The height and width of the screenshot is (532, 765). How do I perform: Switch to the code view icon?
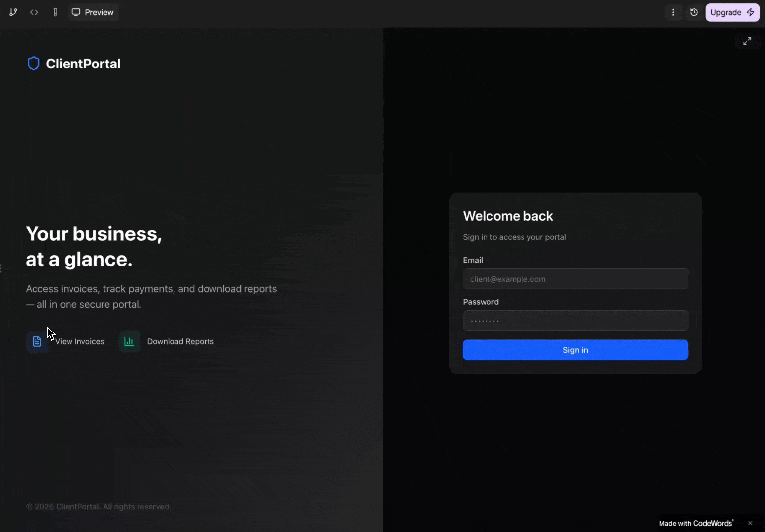click(34, 12)
